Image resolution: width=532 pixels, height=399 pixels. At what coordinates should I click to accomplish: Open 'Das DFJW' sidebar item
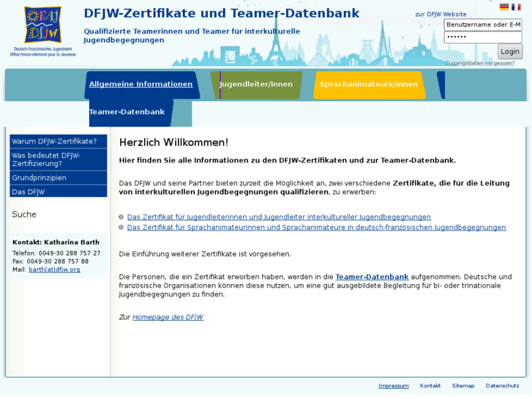59,192
